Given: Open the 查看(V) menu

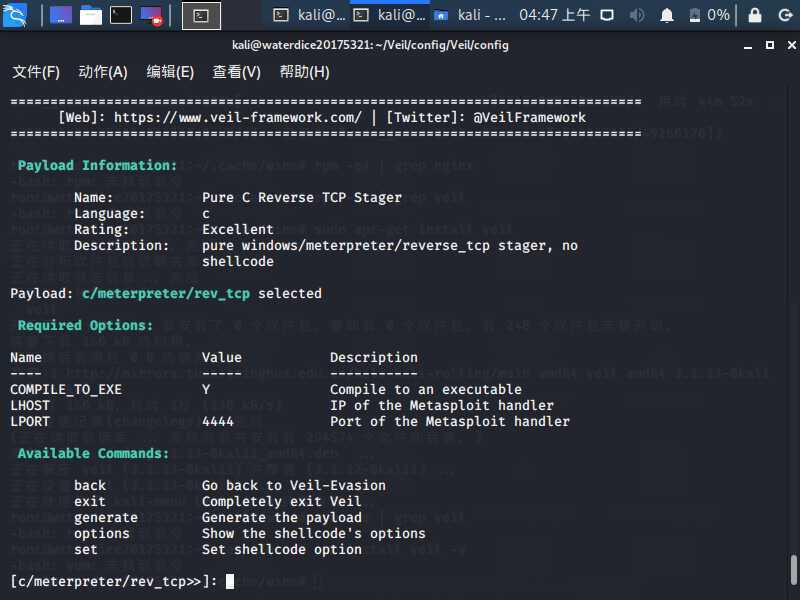Looking at the screenshot, I should coord(236,72).
